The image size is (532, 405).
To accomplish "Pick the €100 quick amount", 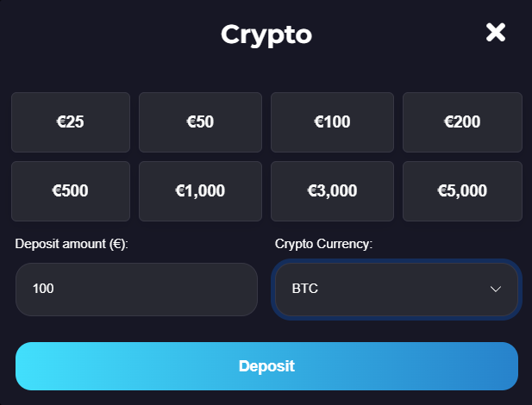I will pos(332,122).
